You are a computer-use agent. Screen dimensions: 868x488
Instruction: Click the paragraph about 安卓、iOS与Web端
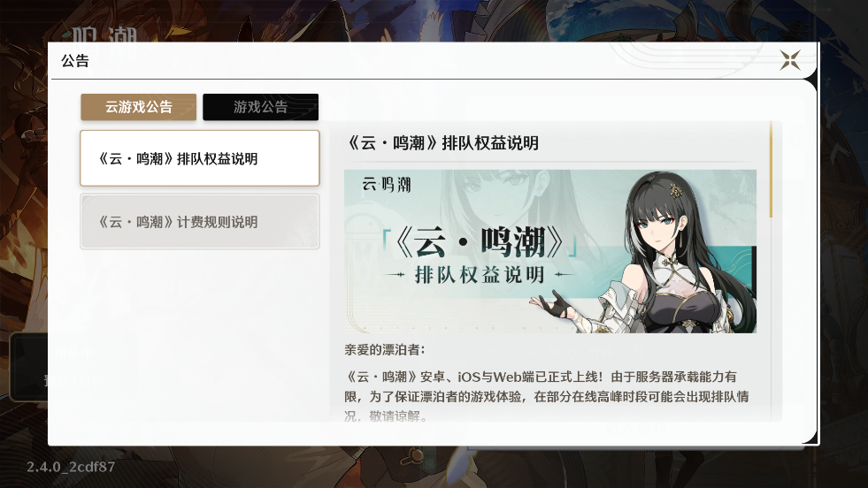(x=547, y=396)
